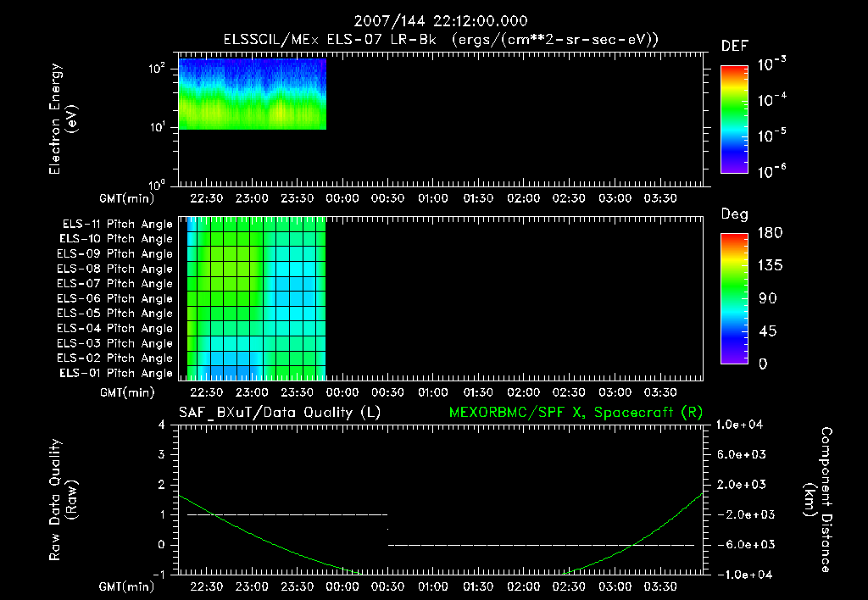Click the 135 degree colorbar value
The height and width of the screenshot is (600, 868).
click(771, 265)
